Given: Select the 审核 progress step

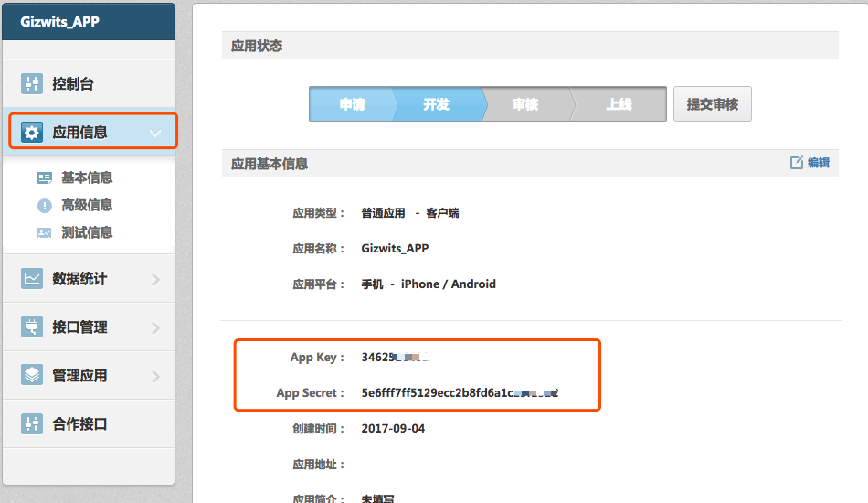Looking at the screenshot, I should 525,105.
